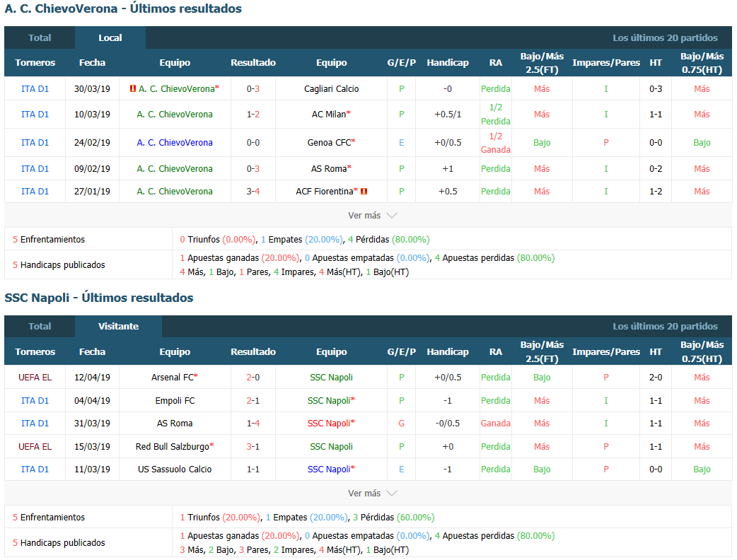This screenshot has width=737, height=560.
Task: Click 1-4 result for AS Roma vs Napoli
Action: tap(253, 424)
